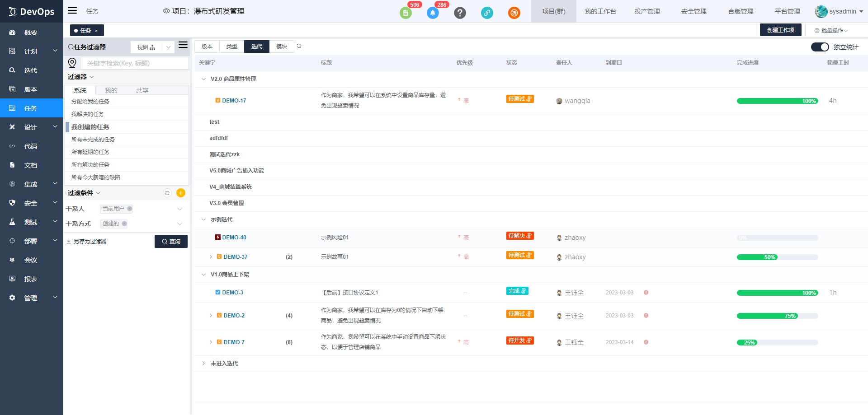Toggle the 独立统计 switch
This screenshot has width=868, height=415.
(x=820, y=47)
